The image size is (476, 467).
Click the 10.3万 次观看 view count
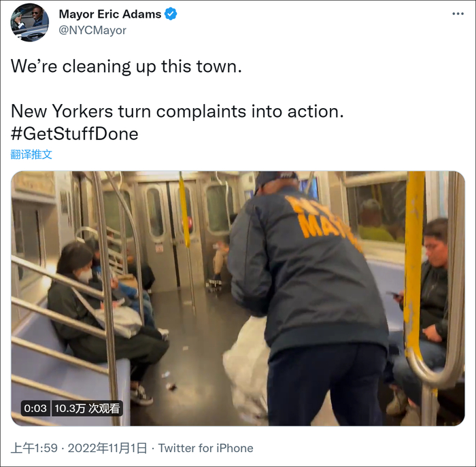(87, 408)
